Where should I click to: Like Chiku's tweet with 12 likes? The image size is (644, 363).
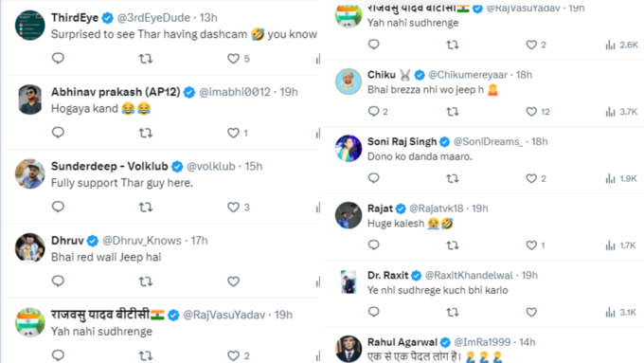tap(531, 112)
